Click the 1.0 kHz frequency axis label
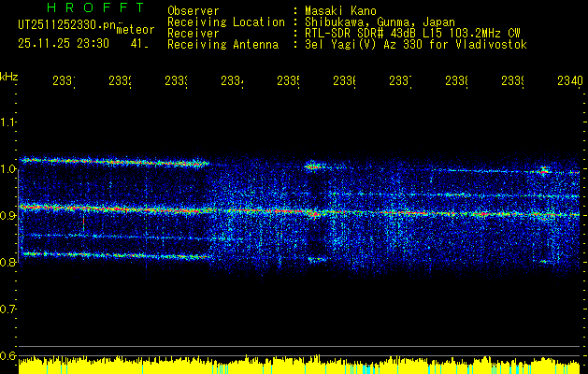Viewport: 588px width, 374px height. click(x=7, y=169)
